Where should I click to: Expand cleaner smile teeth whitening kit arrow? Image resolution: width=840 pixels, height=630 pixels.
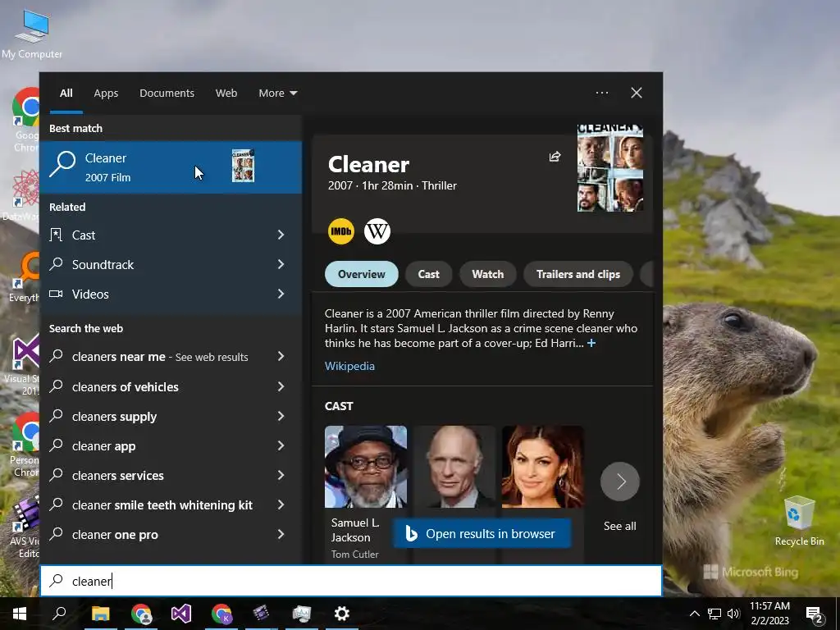click(x=281, y=504)
